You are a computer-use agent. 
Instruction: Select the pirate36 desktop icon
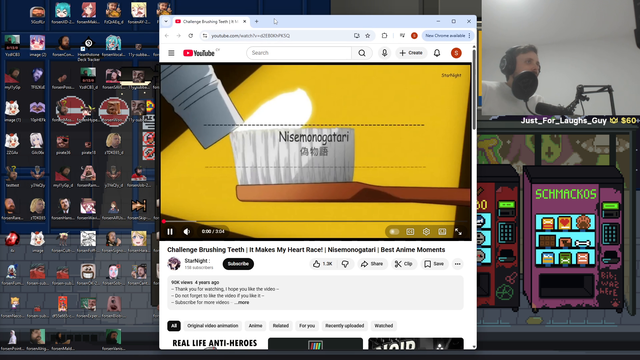click(63, 144)
